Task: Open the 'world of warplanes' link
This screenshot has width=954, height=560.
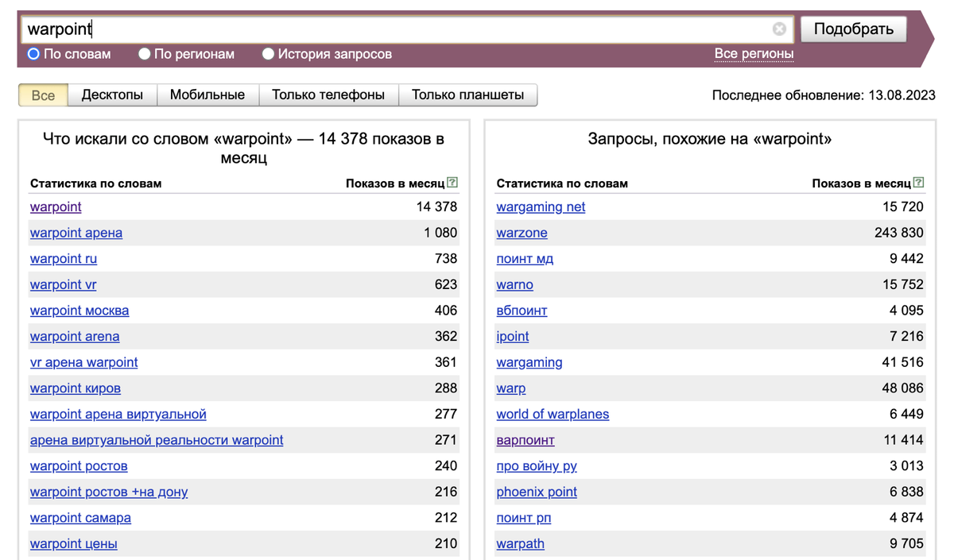Action: tap(553, 414)
